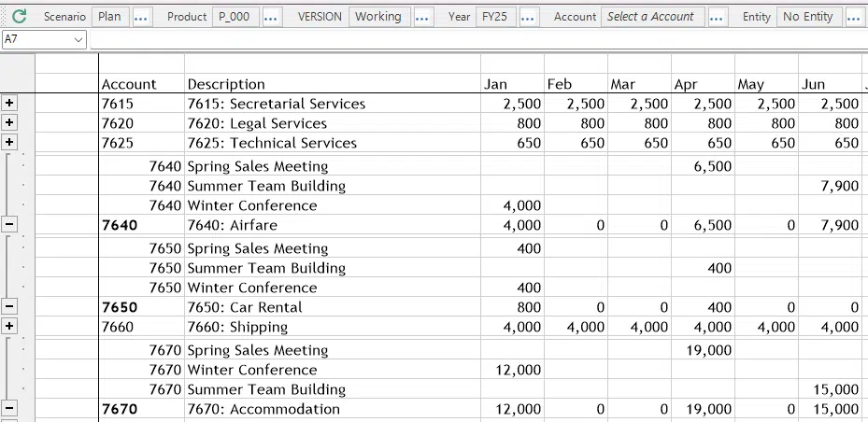Viewport: 868px width, 422px height.
Task: Select the Winter Conference 12,000 accommodation cell
Action: (512, 370)
